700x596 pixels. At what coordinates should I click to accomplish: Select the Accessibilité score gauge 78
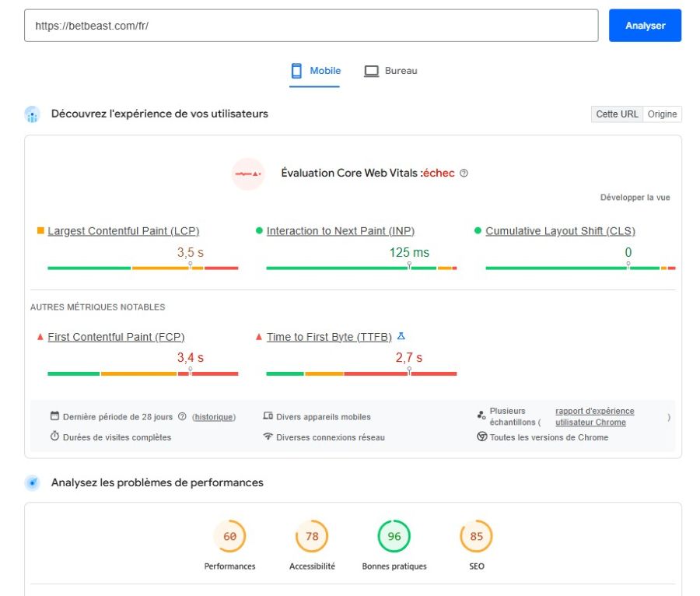pos(312,536)
